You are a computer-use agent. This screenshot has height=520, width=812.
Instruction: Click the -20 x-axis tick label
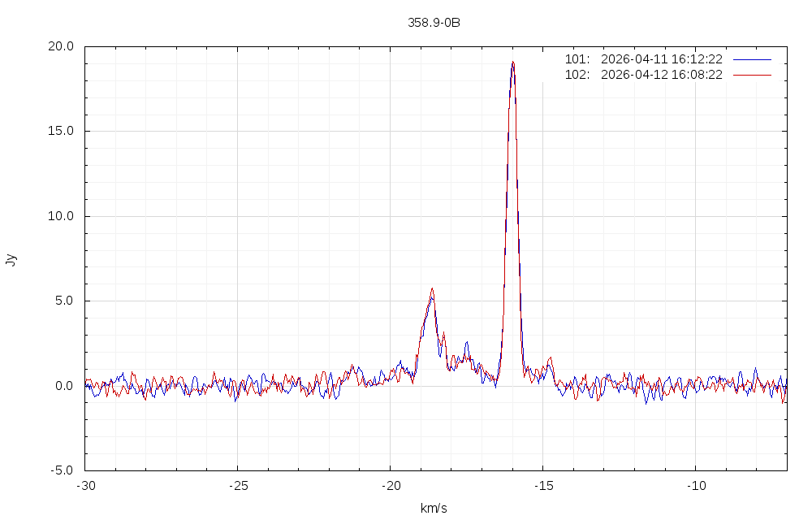(x=390, y=485)
